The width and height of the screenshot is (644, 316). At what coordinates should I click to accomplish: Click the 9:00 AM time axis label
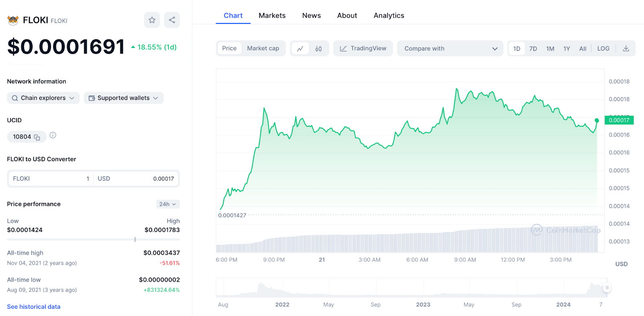click(465, 260)
